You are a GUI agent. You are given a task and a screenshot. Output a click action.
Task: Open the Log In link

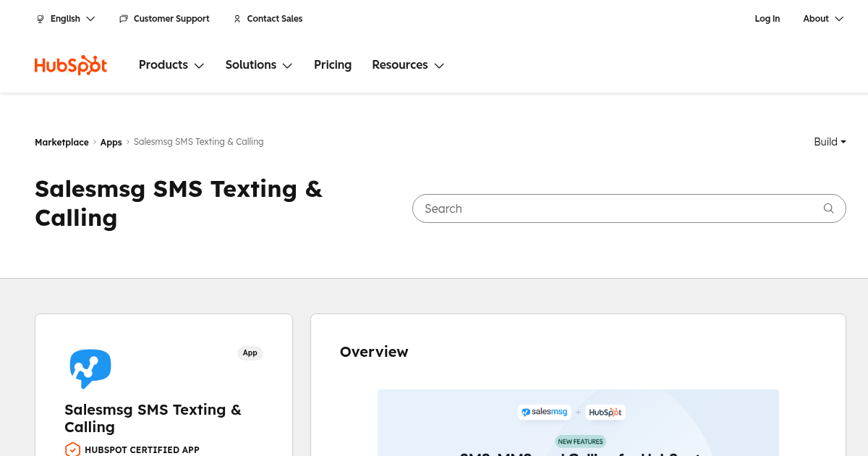pyautogui.click(x=767, y=19)
